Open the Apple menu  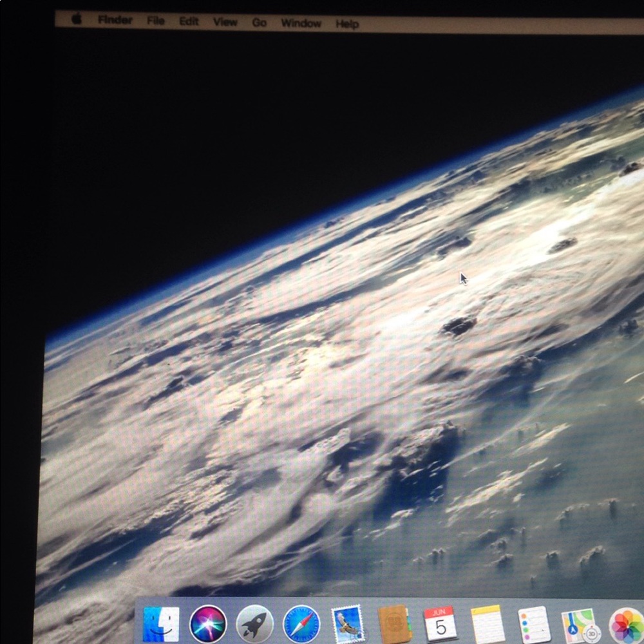click(x=75, y=20)
